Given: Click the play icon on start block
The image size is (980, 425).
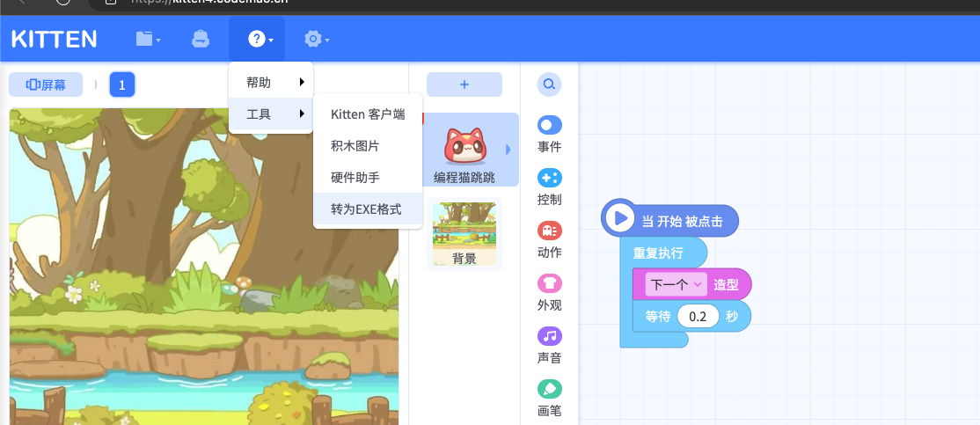Looking at the screenshot, I should click(x=620, y=218).
